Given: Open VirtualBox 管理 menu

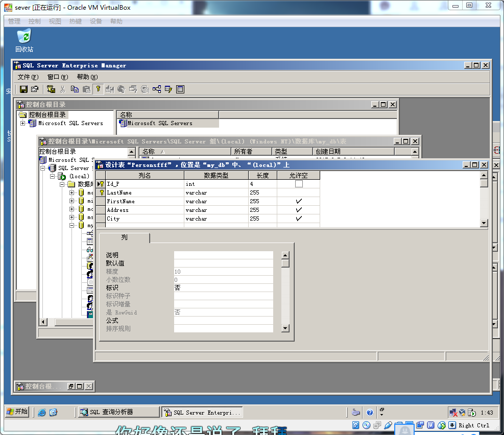Looking at the screenshot, I should click(14, 21).
